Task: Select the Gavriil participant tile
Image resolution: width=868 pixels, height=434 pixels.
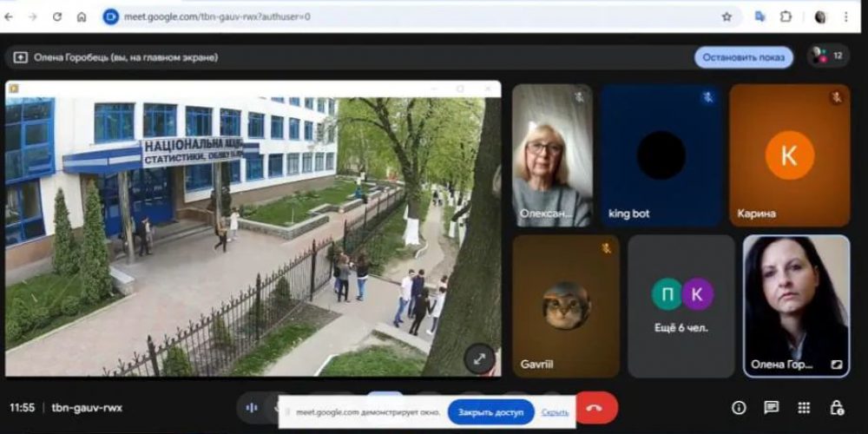Action: point(566,306)
